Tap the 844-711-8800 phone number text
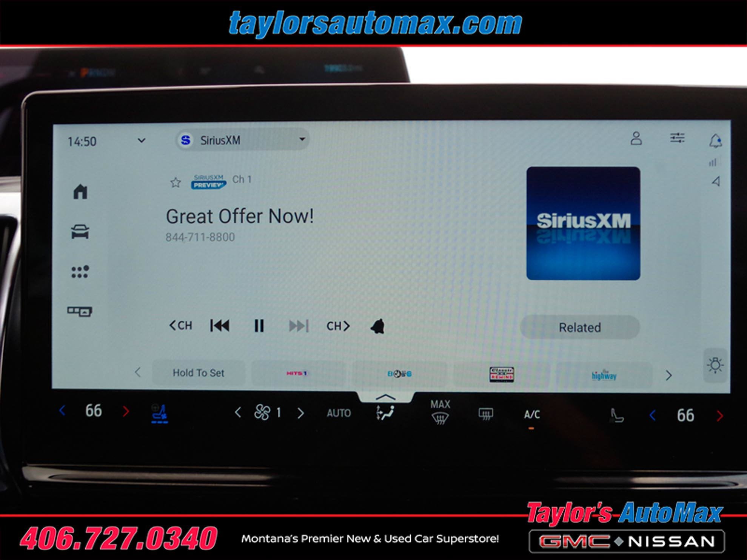The image size is (747, 560). click(x=200, y=237)
